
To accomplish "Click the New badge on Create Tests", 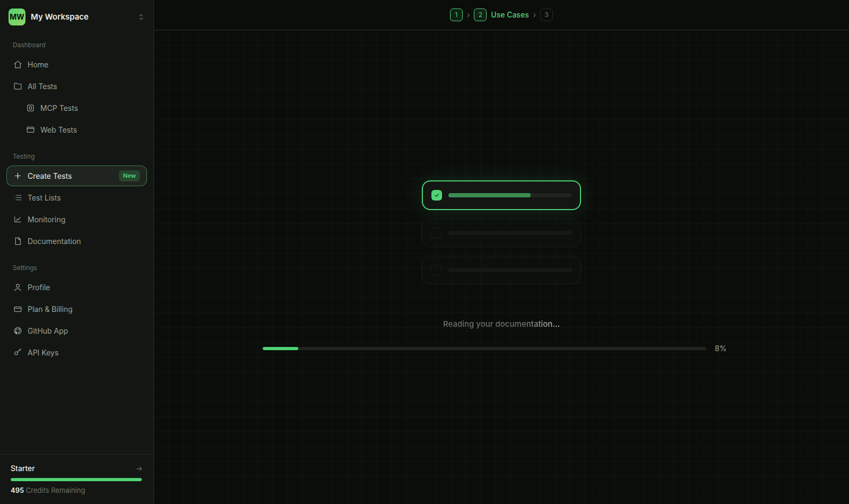I will (x=129, y=176).
